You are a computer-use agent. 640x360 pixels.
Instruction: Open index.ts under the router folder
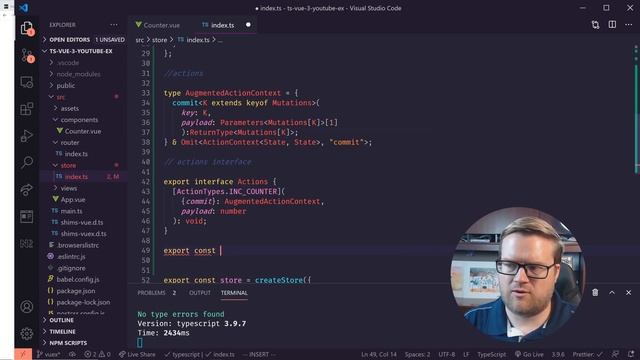(x=83, y=154)
